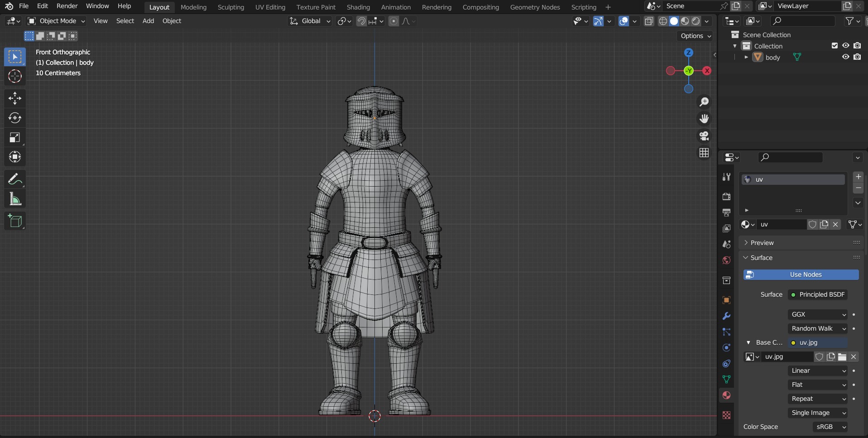Open the Linear interpolation dropdown
The image size is (868, 438).
point(818,371)
